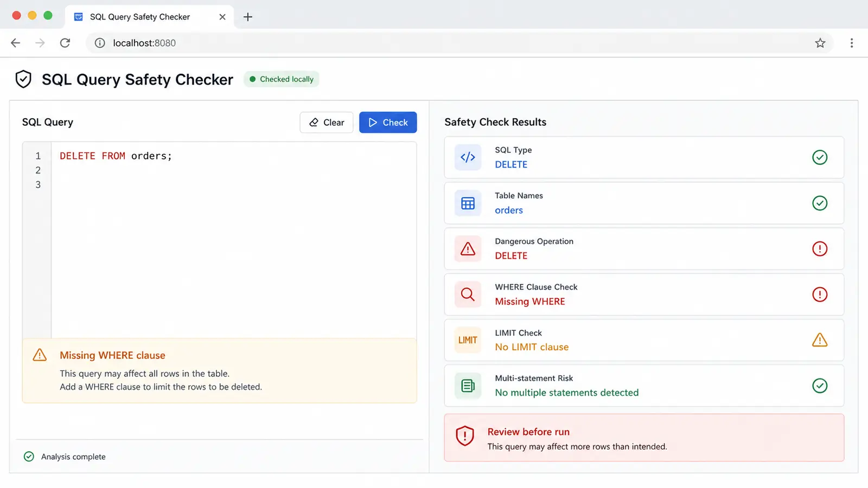Click the SQL Type code brackets icon
Image resolution: width=868 pixels, height=488 pixels.
click(x=468, y=157)
